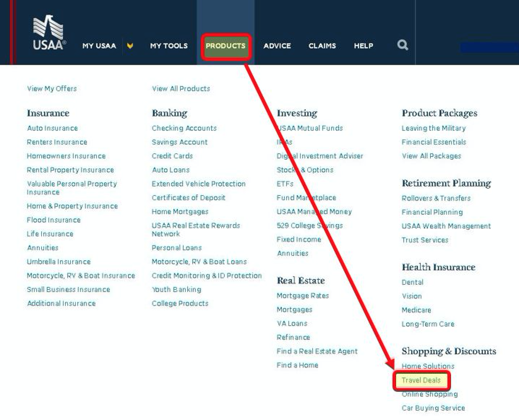Open Homeowners Insurance link
The width and height of the screenshot is (519, 420).
(67, 156)
